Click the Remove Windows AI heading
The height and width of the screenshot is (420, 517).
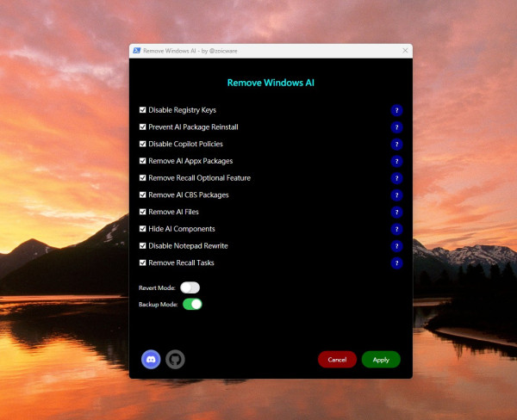(x=271, y=83)
